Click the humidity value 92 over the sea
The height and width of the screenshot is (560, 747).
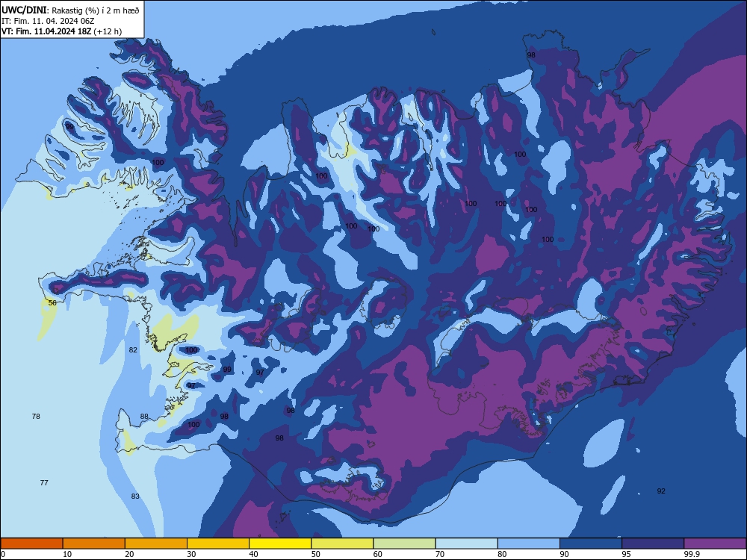[x=661, y=491]
